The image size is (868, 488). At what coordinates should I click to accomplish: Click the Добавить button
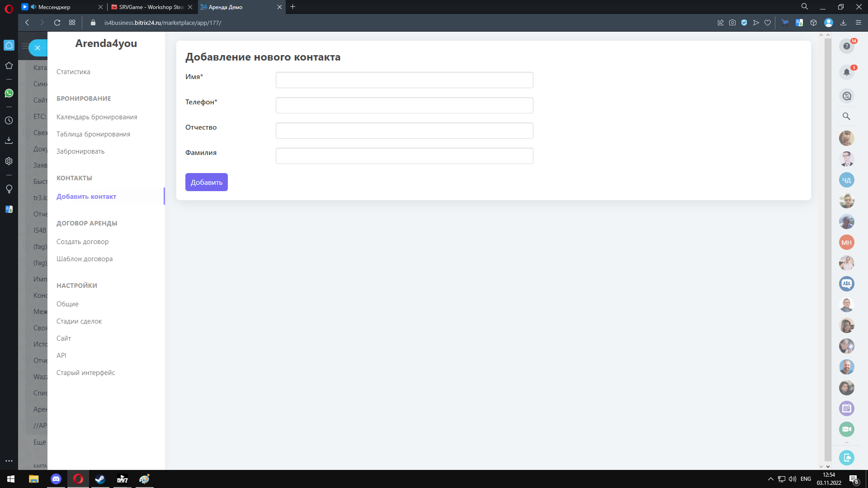pyautogui.click(x=206, y=182)
